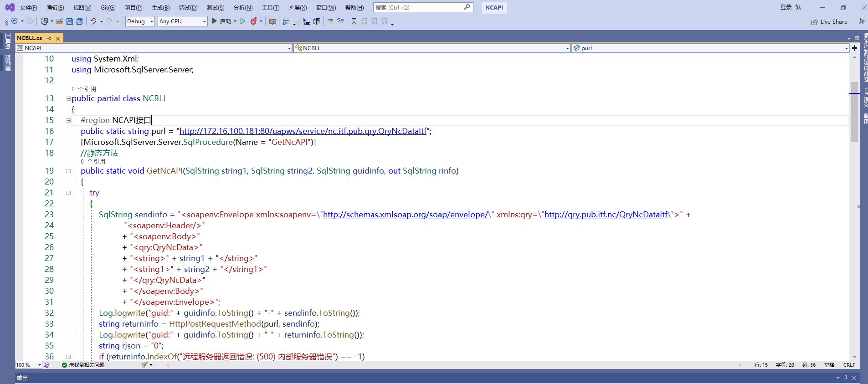Collapse the #region NCAPI接口 at line 15
868x384 pixels.
(x=68, y=120)
